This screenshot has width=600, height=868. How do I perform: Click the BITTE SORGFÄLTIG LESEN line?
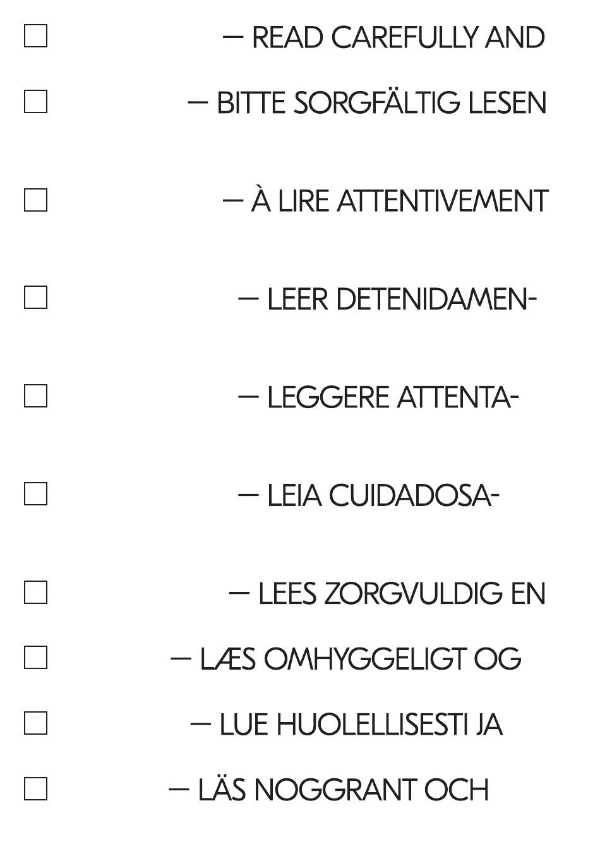pyautogui.click(x=381, y=103)
